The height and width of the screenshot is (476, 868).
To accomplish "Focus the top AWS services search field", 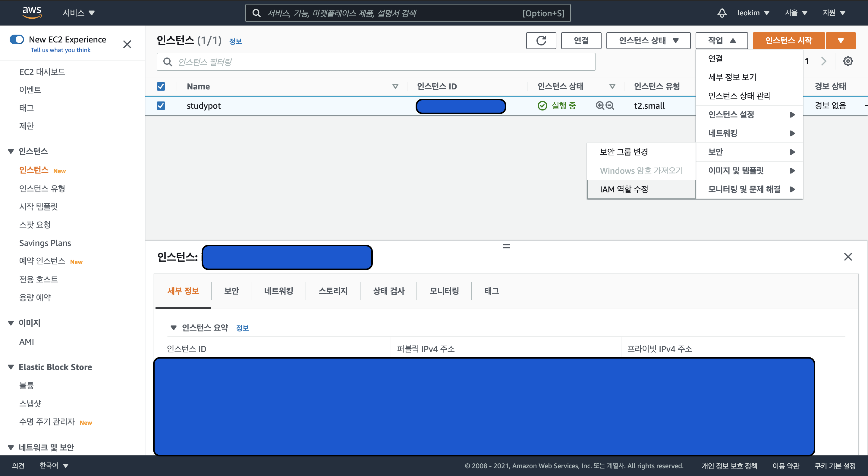I will point(408,13).
